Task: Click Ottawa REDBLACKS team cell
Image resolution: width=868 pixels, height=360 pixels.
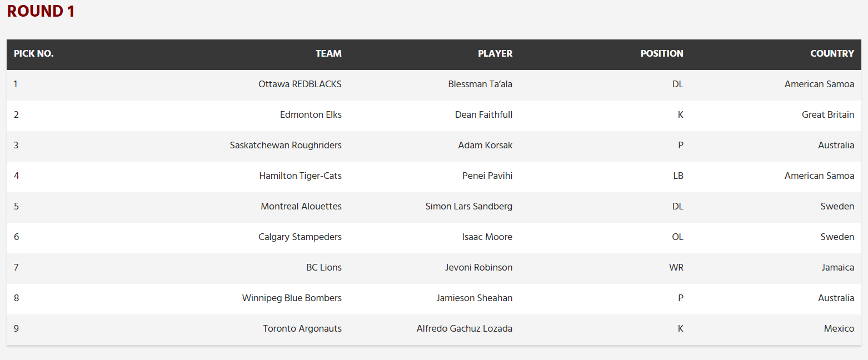Action: [300, 84]
